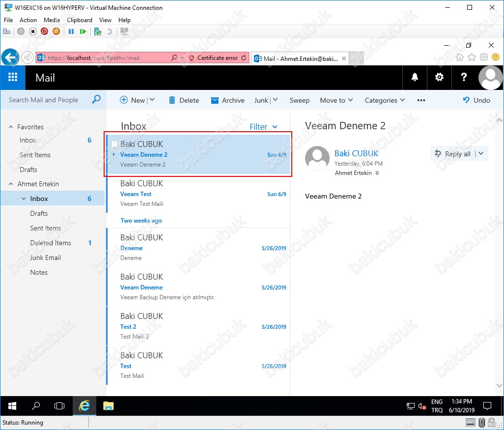Click the Archive toolbar button
The width and height of the screenshot is (504, 430).
coord(227,100)
